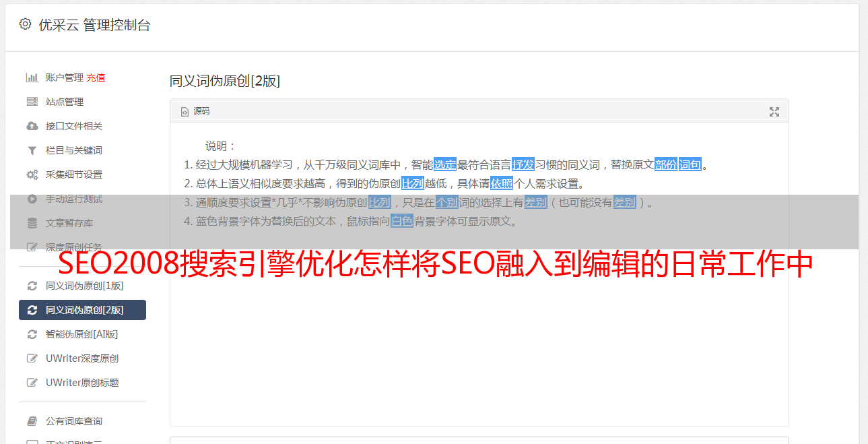Open 智能伪原创[AI版] menu item

click(x=82, y=334)
